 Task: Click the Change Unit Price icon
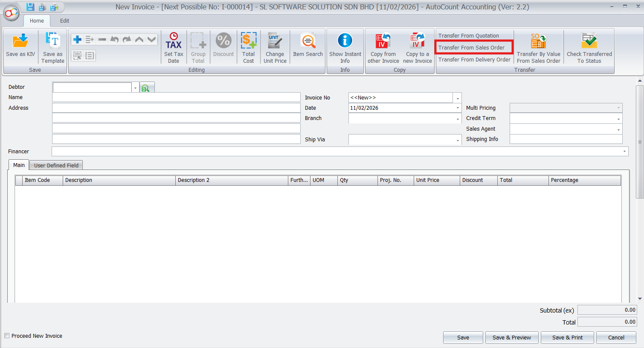[x=275, y=41]
